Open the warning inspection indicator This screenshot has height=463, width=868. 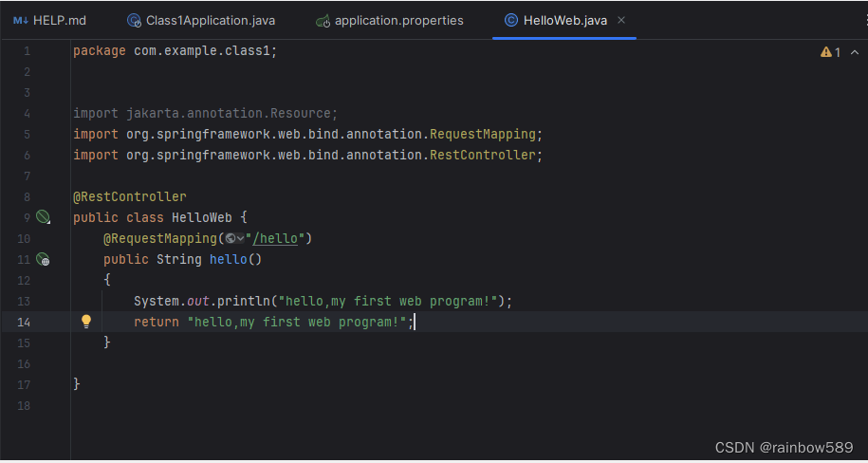(x=830, y=52)
